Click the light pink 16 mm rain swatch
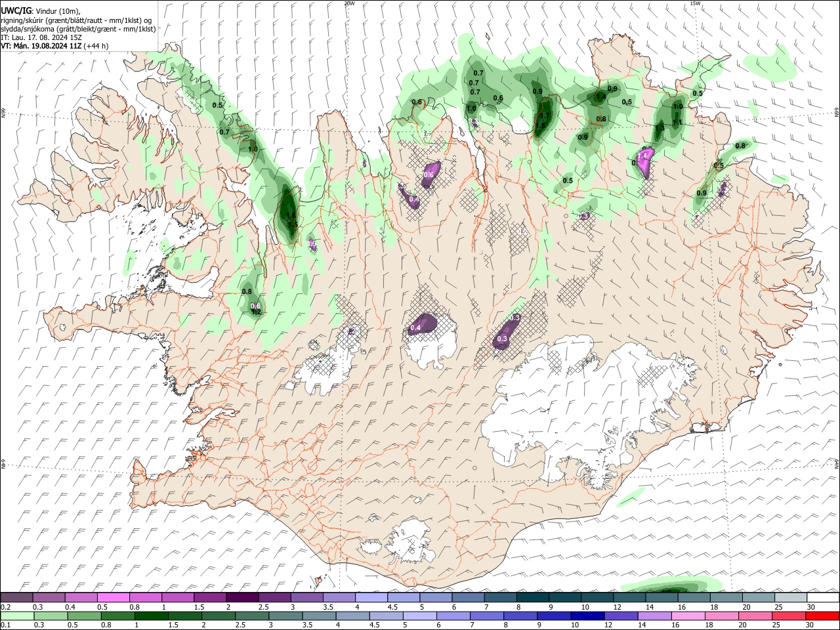 (688, 616)
